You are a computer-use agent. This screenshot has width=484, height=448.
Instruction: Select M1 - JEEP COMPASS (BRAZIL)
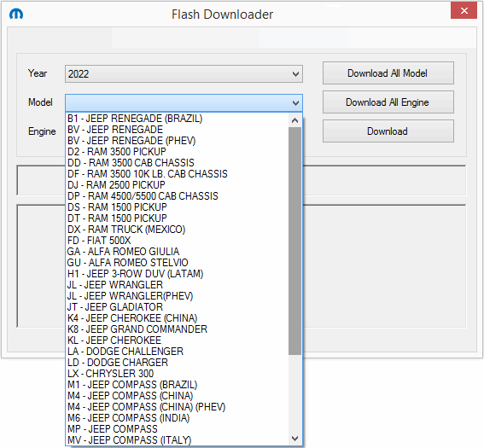178,385
